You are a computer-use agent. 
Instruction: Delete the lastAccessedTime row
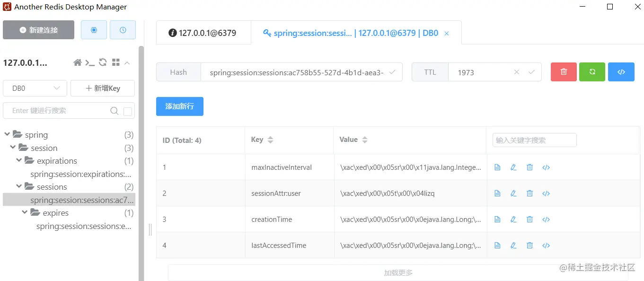[529, 246]
